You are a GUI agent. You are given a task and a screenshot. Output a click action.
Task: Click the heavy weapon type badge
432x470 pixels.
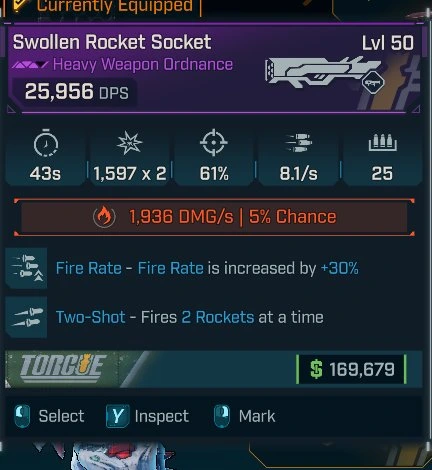[x=373, y=82]
